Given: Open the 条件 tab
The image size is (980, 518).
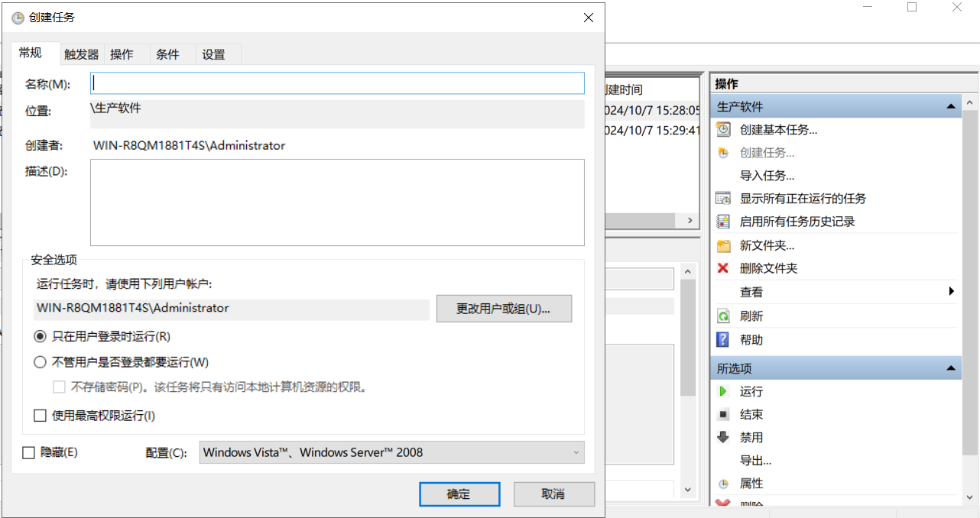Looking at the screenshot, I should point(167,54).
